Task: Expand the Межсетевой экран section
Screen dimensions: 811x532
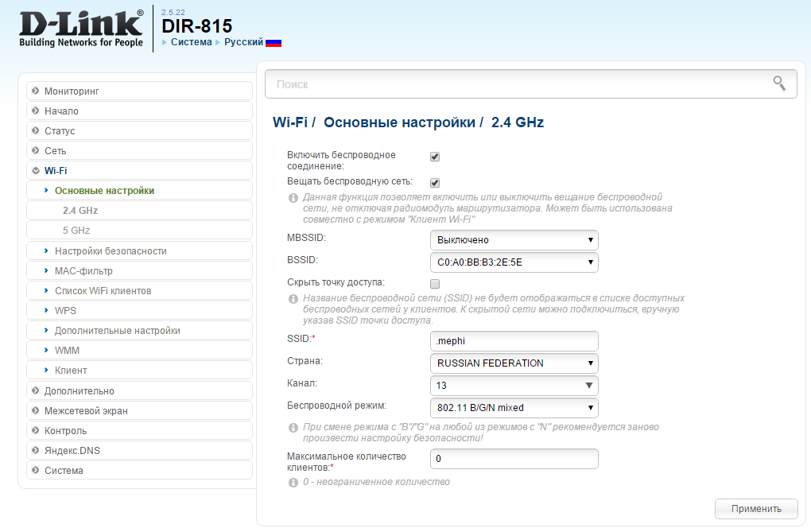Action: [x=86, y=411]
